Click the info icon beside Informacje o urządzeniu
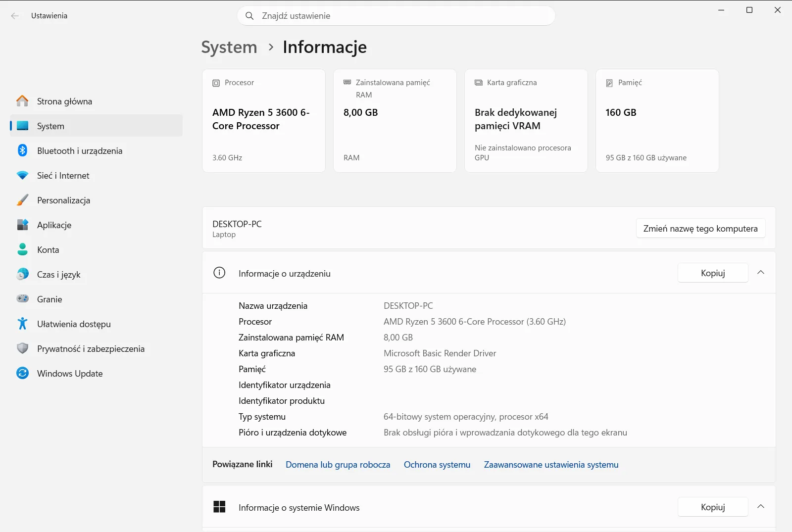This screenshot has height=532, width=792. [x=219, y=273]
